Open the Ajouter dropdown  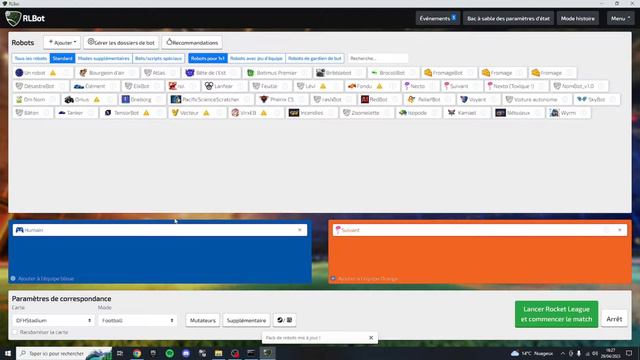(x=62, y=42)
